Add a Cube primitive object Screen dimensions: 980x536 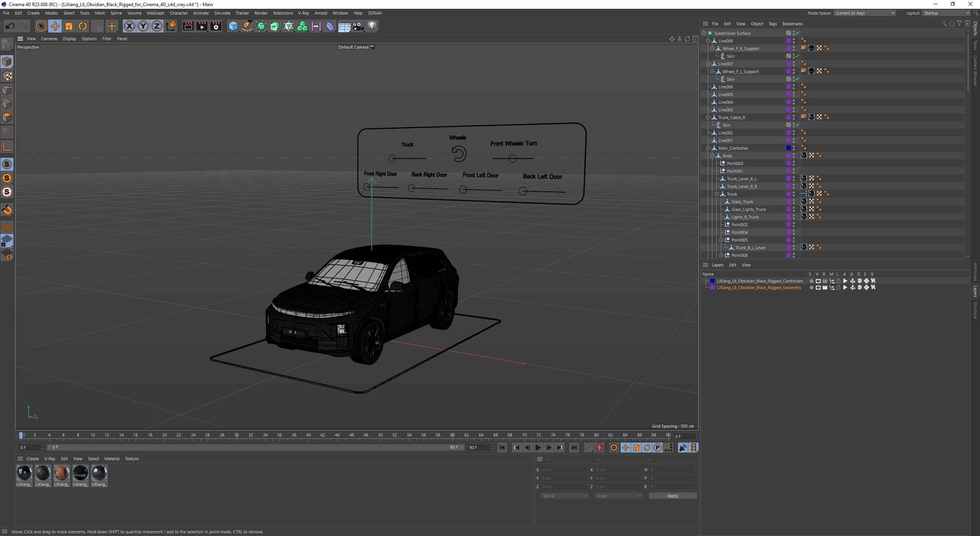[233, 26]
